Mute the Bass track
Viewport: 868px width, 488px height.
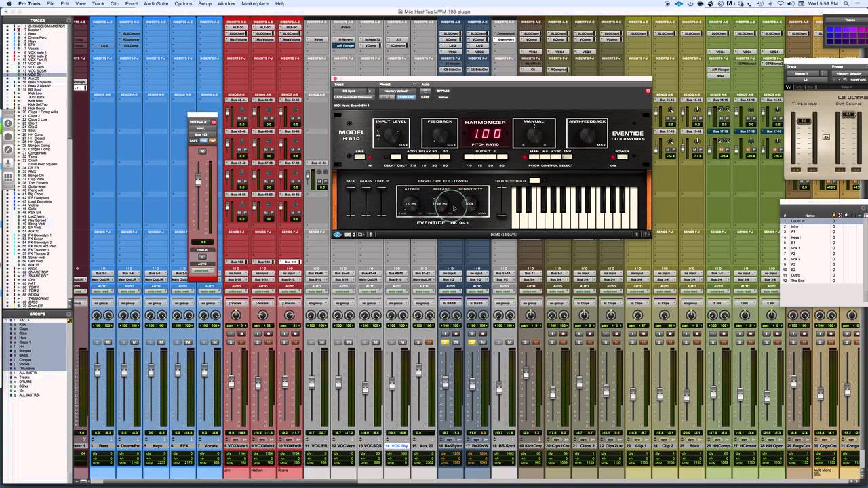(108, 342)
